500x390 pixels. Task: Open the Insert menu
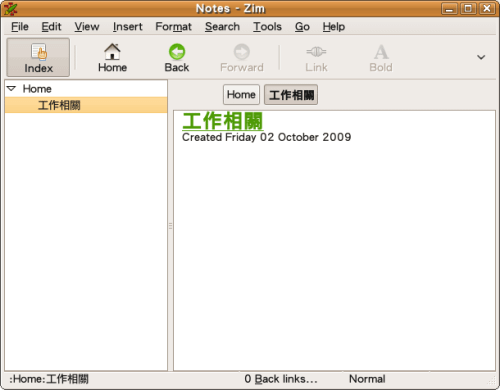click(127, 27)
